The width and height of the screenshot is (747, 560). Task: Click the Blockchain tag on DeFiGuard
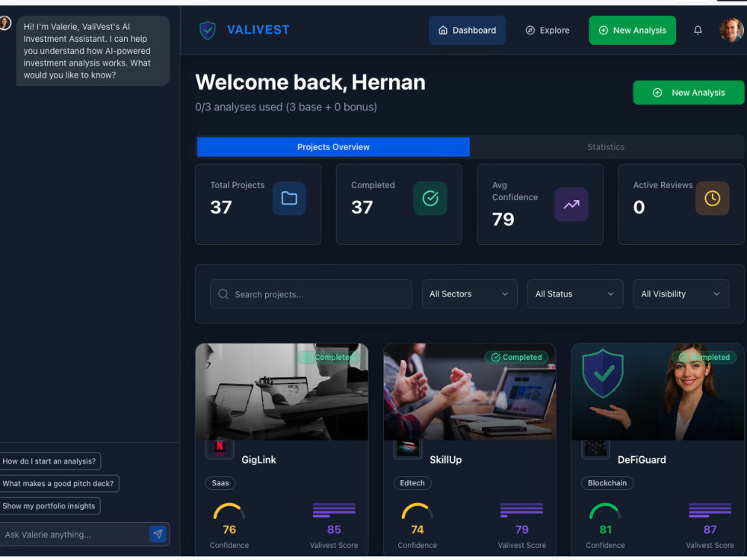pyautogui.click(x=607, y=483)
